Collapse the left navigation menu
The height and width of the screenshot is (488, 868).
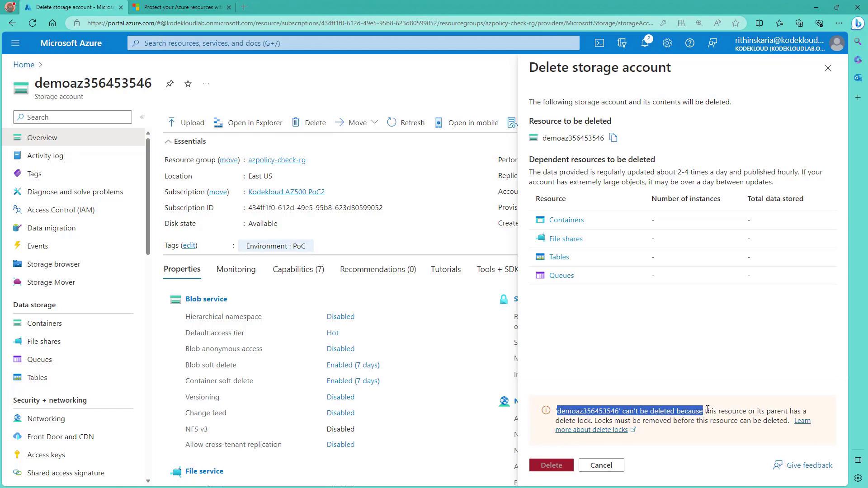142,117
